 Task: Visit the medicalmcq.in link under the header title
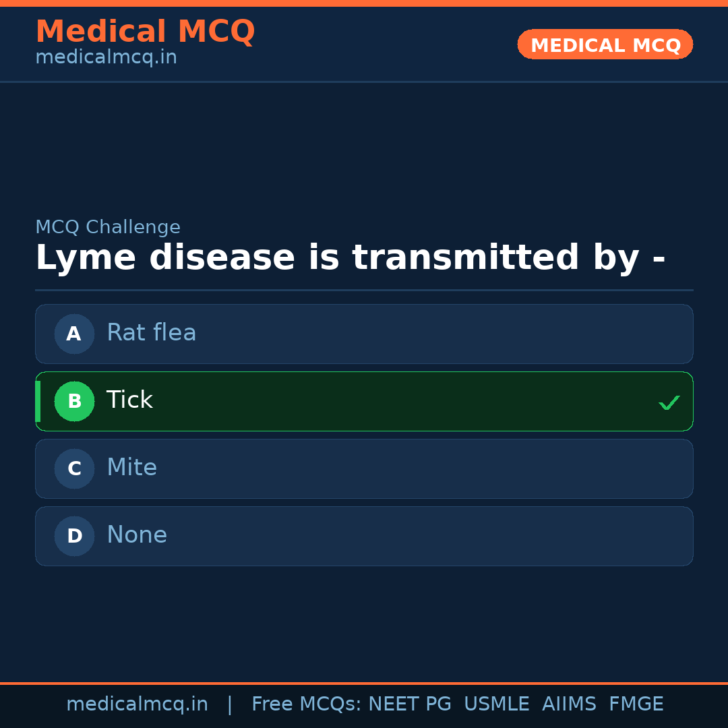[x=106, y=57]
